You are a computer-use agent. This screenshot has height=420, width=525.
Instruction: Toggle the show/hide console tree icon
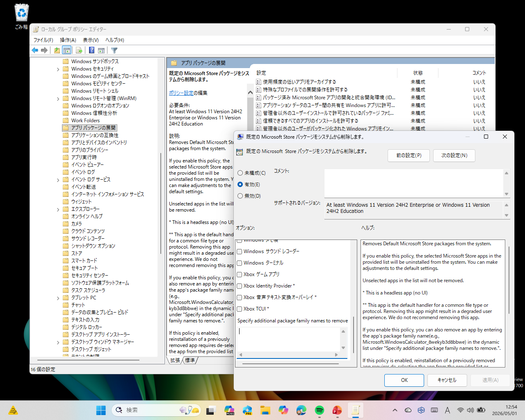(x=67, y=50)
